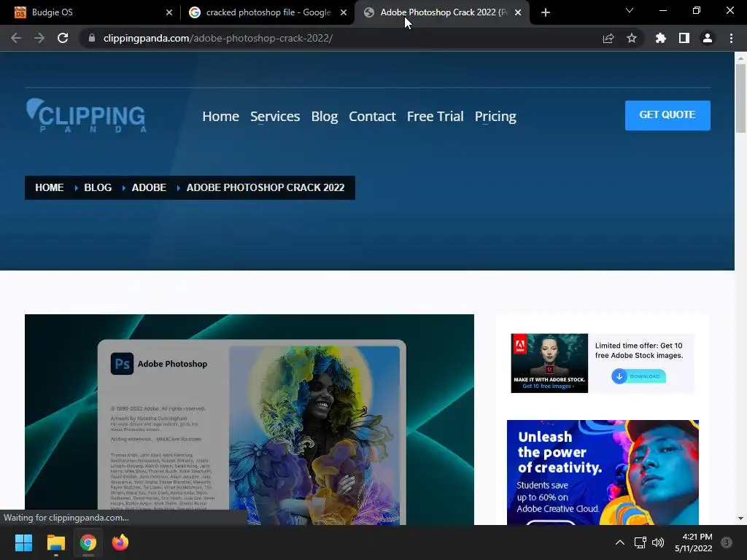This screenshot has height=560, width=747.
Task: Open the Unleash the power of creativity banner
Action: pos(603,472)
